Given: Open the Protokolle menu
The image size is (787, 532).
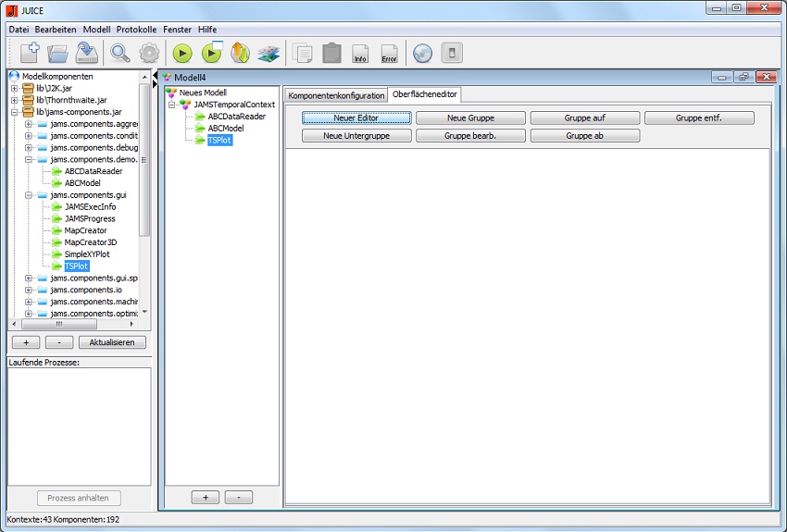Looking at the screenshot, I should coord(136,30).
